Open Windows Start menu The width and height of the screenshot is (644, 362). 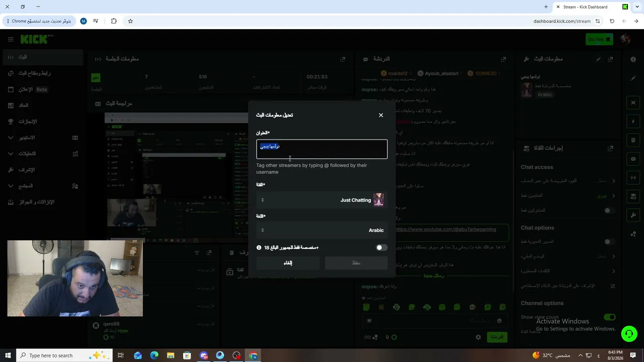pyautogui.click(x=7, y=355)
